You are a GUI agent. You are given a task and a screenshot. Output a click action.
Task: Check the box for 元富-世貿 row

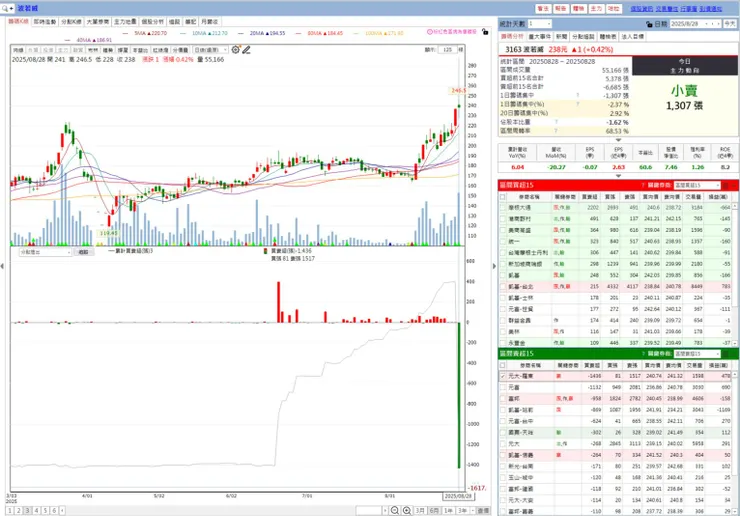point(503,309)
